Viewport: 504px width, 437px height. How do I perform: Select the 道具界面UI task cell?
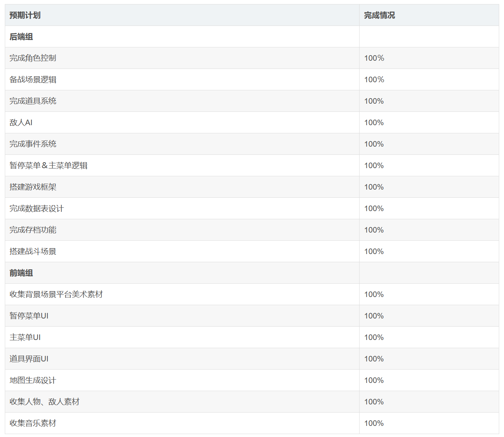tap(29, 359)
